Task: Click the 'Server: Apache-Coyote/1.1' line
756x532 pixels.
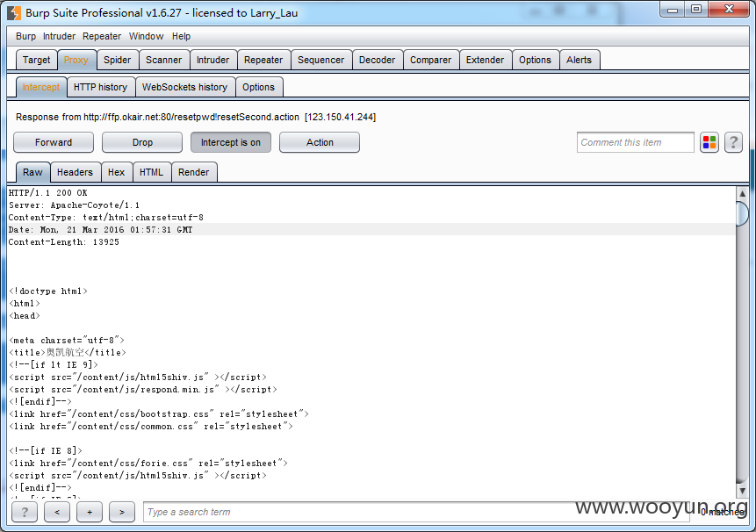Action: click(75, 205)
